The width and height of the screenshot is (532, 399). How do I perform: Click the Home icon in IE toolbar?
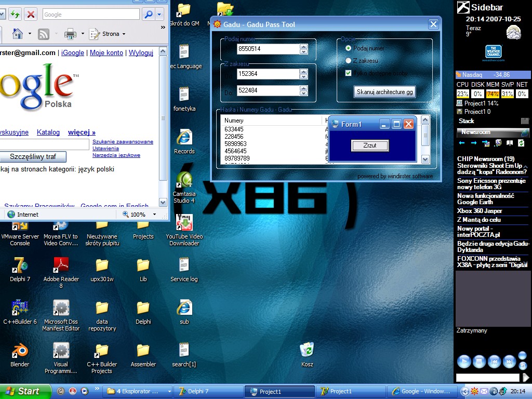point(18,34)
